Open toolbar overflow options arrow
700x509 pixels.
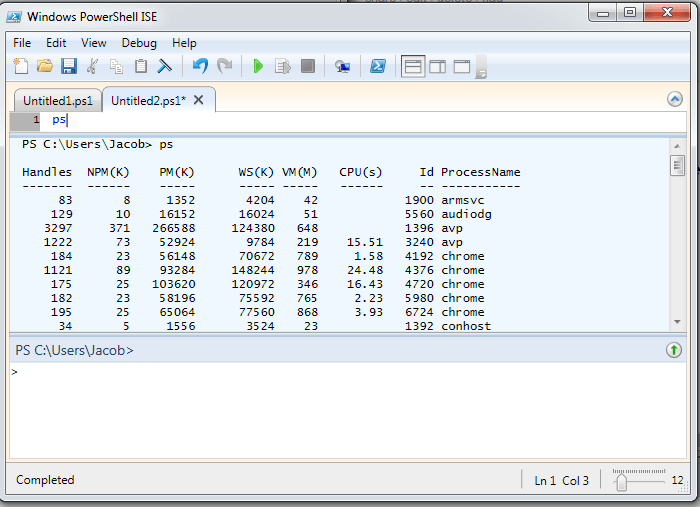[x=481, y=67]
